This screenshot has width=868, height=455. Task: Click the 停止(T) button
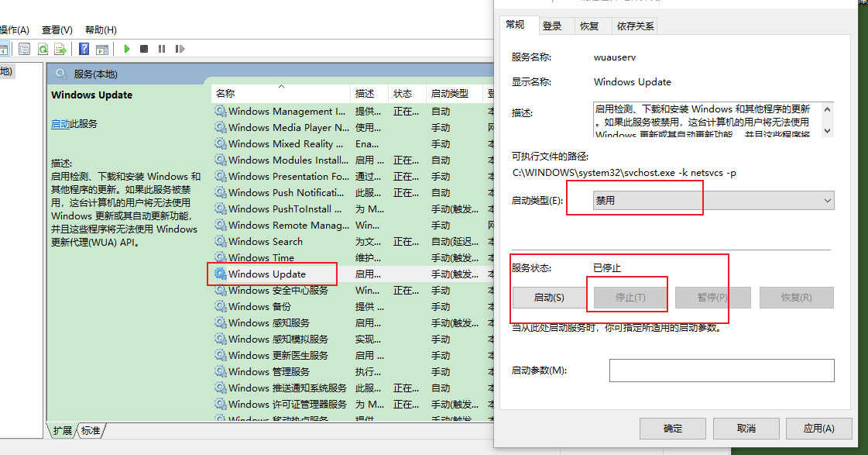coord(630,298)
